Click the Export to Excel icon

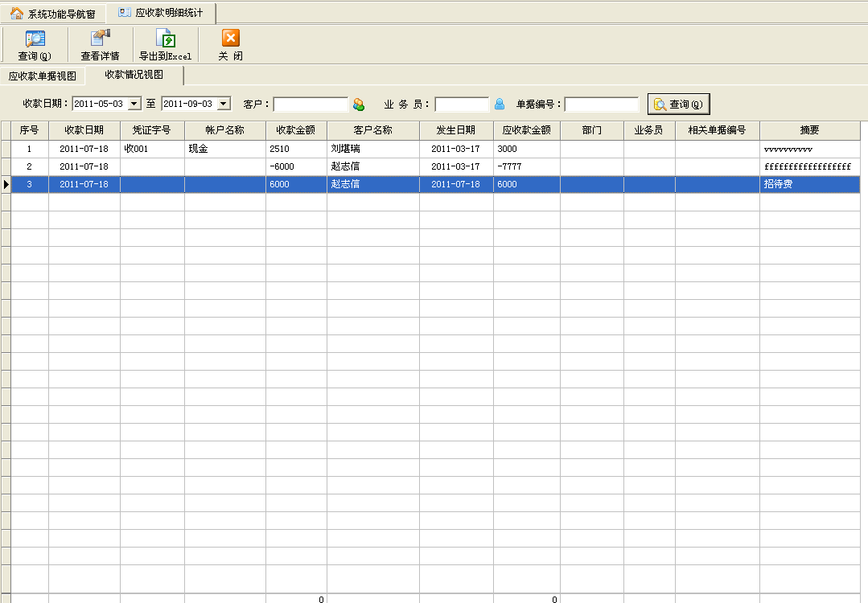(165, 39)
